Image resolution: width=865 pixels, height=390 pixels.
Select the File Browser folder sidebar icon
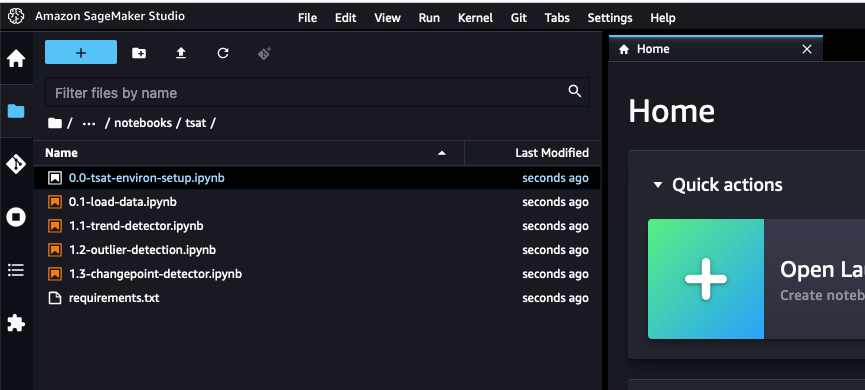coord(16,111)
